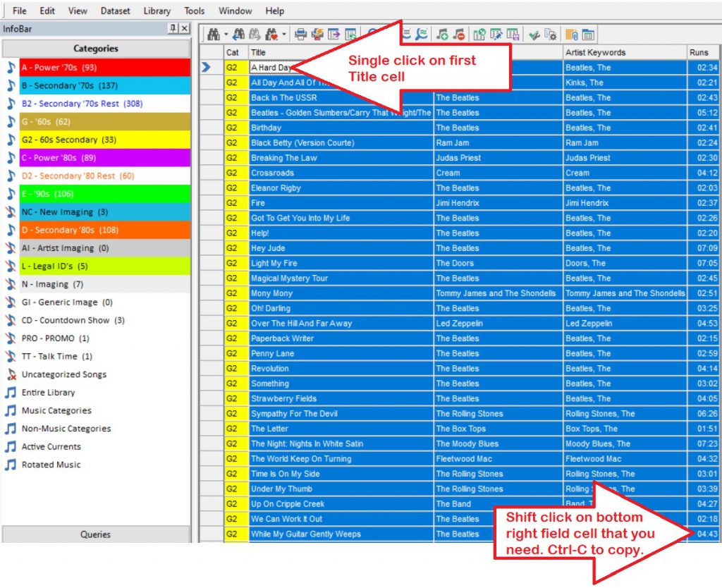Open the Find button dropdown arrow
This screenshot has width=722, height=588.
point(226,33)
